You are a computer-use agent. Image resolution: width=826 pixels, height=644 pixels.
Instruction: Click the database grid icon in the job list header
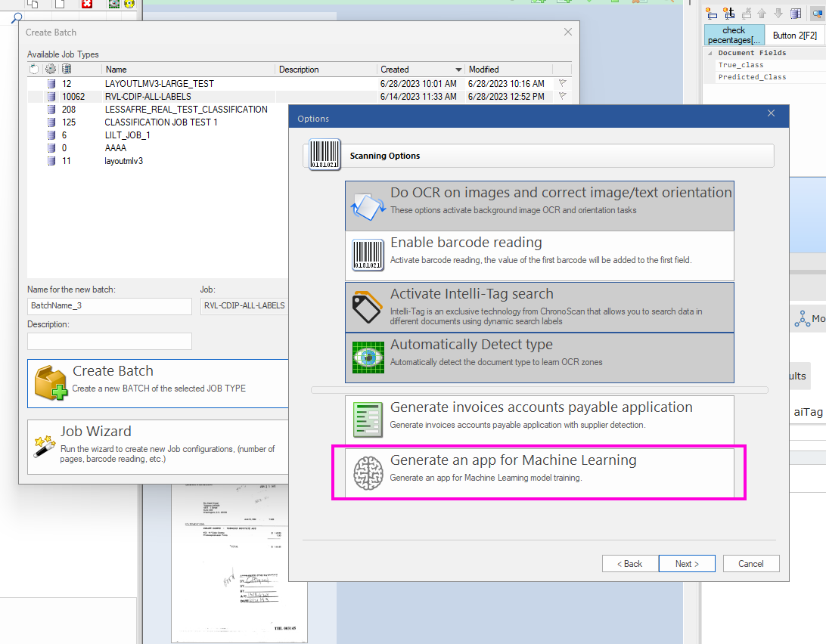point(67,69)
